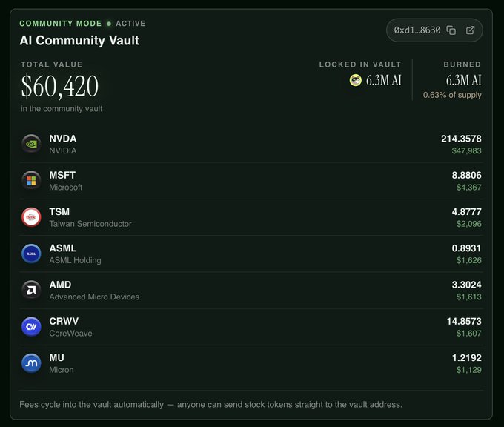Screen dimensions: 504x427
Task: Open vault address in external explorer
Action: pyautogui.click(x=470, y=30)
